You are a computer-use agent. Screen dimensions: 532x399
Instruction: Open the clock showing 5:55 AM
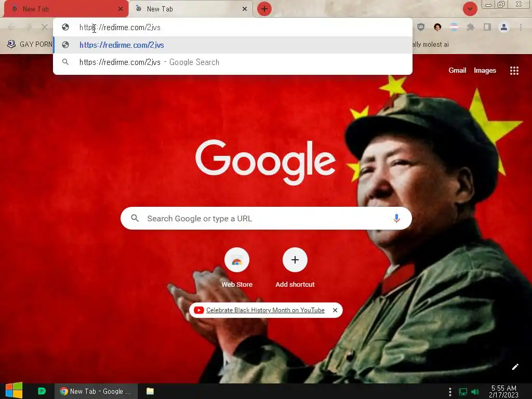503,391
